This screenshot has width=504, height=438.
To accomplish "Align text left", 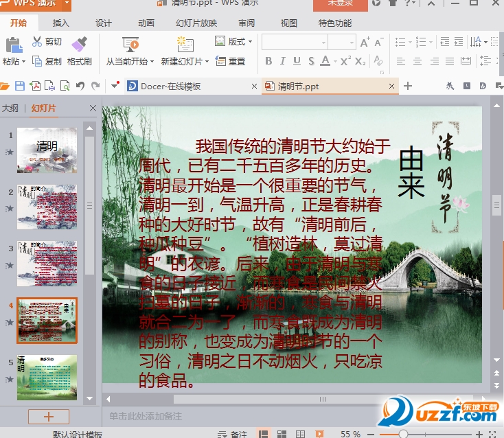I will pos(400,60).
